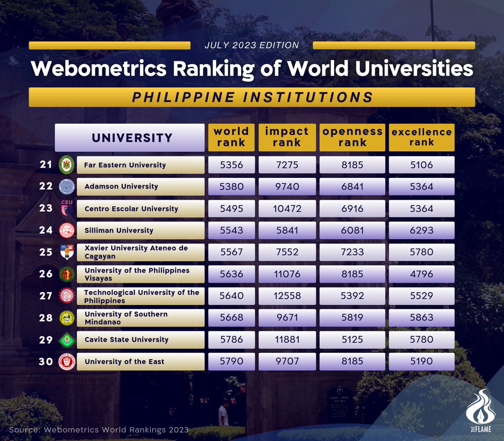Click impact rank value 7275
Image resolution: width=504 pixels, height=441 pixels.
(x=287, y=165)
